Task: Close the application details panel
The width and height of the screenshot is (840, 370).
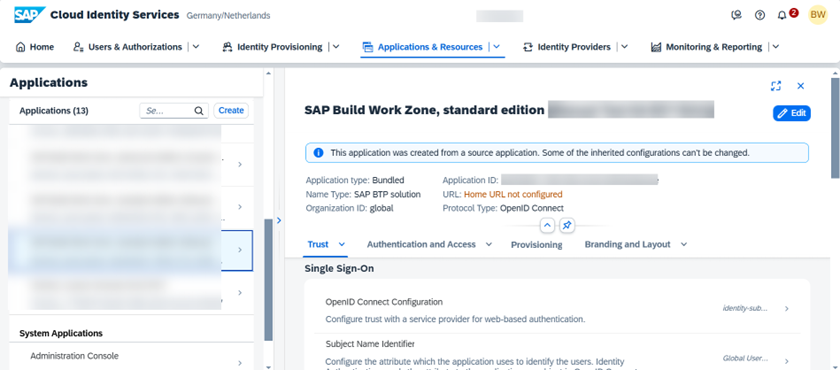Action: [x=801, y=86]
